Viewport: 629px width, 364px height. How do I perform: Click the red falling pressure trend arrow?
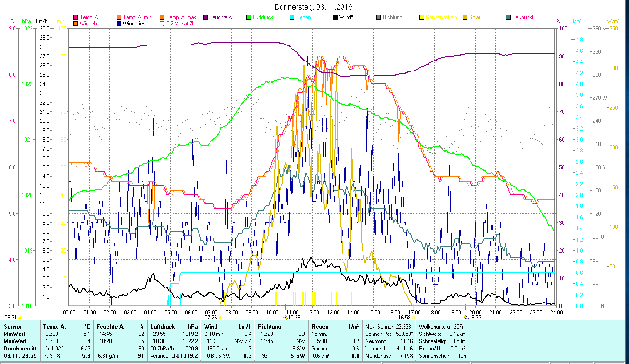[178, 356]
